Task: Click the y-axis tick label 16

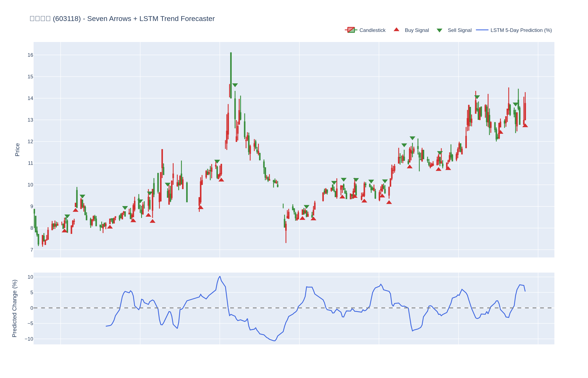Action: coord(30,55)
